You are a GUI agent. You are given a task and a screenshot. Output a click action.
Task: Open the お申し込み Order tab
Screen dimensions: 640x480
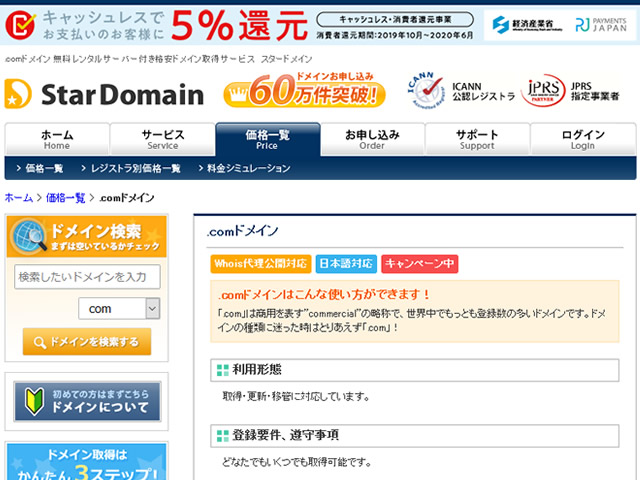point(372,139)
